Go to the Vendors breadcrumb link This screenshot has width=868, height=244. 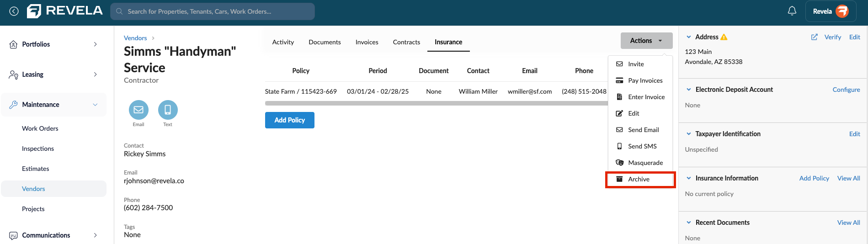135,38
